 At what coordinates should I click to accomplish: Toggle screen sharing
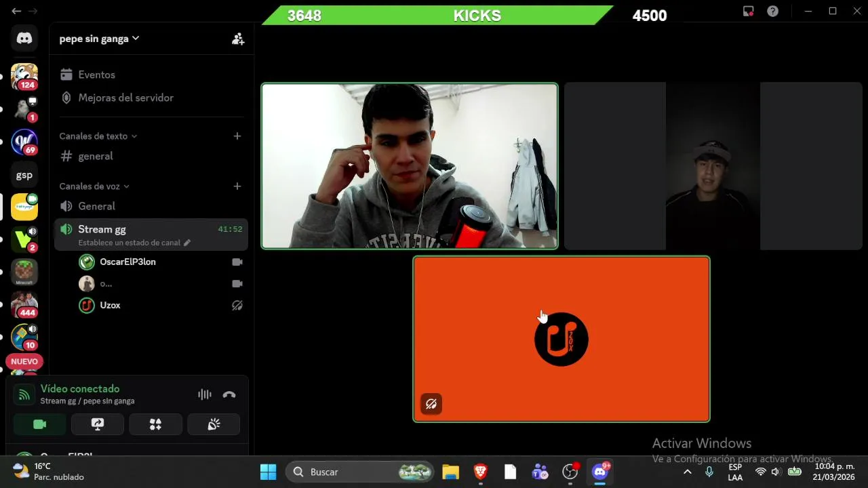point(98,424)
